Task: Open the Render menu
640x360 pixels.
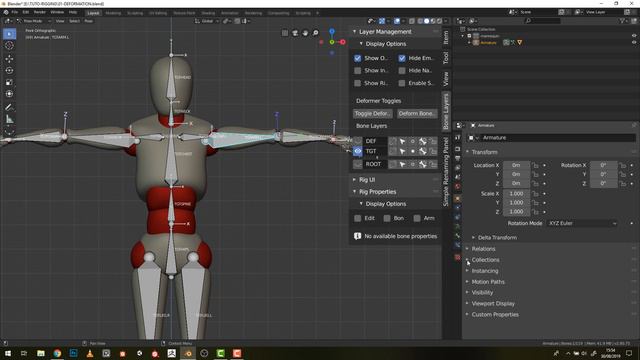Action: 40,12
